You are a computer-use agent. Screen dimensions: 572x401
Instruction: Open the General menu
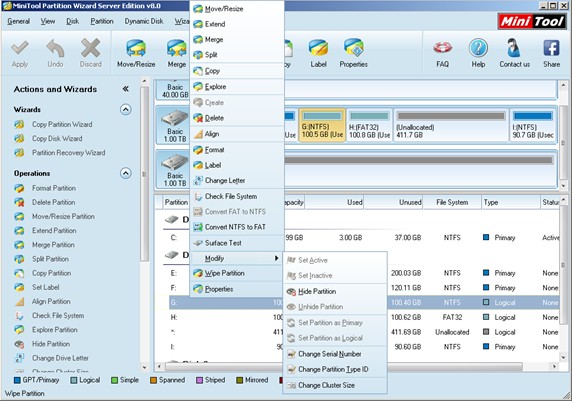(x=19, y=21)
